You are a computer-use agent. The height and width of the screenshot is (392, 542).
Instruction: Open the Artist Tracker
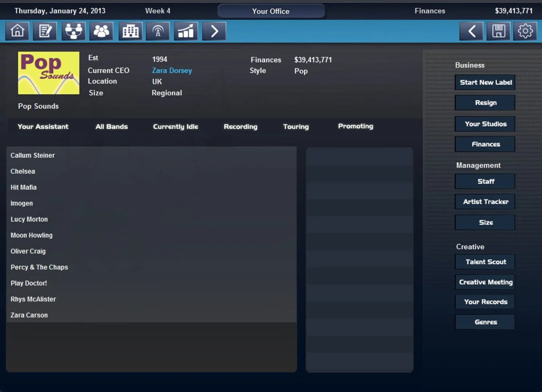[485, 202]
